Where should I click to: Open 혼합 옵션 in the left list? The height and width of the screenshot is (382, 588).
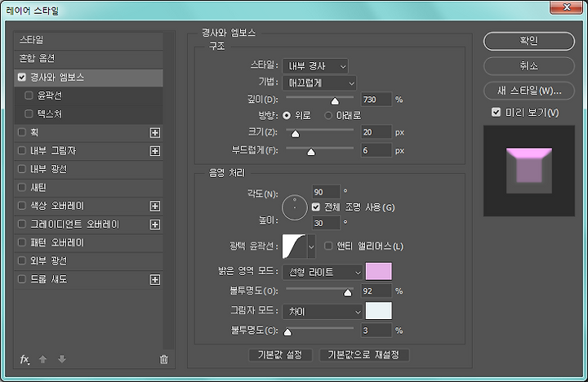pyautogui.click(x=88, y=59)
